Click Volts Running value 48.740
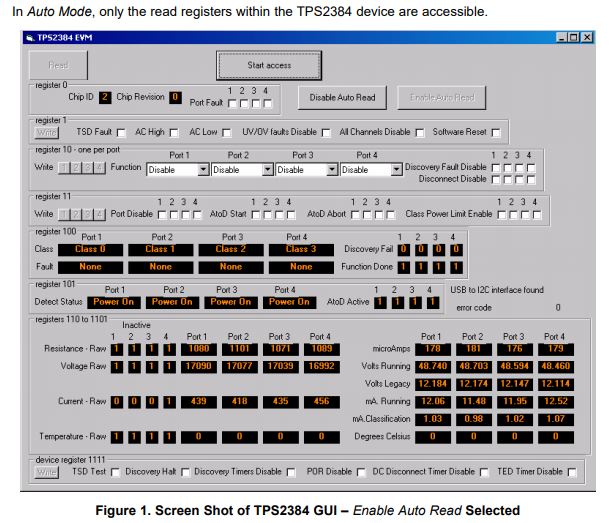Image resolution: width=609 pixels, height=523 pixels. point(433,366)
